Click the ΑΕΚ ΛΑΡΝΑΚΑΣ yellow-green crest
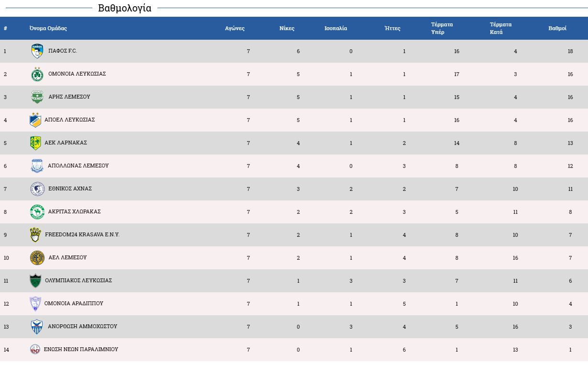588x365 pixels. (35, 143)
